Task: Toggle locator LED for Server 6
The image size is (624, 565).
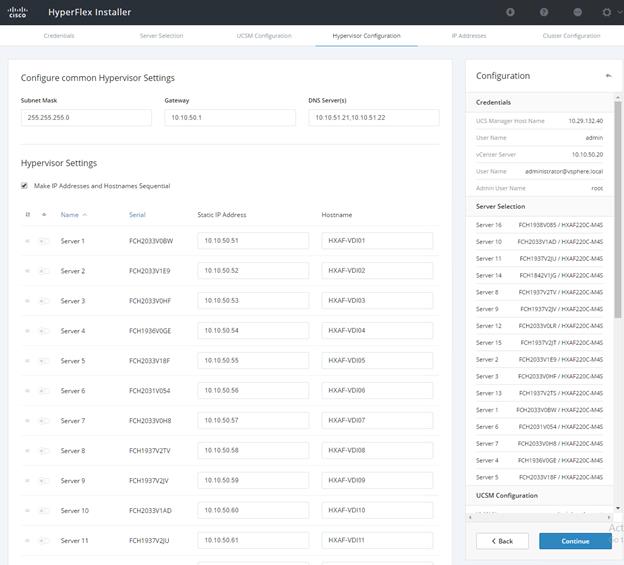Action: pyautogui.click(x=44, y=391)
